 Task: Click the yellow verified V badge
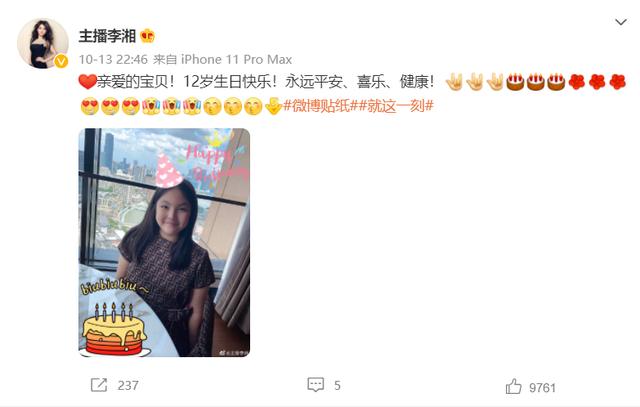click(61, 61)
